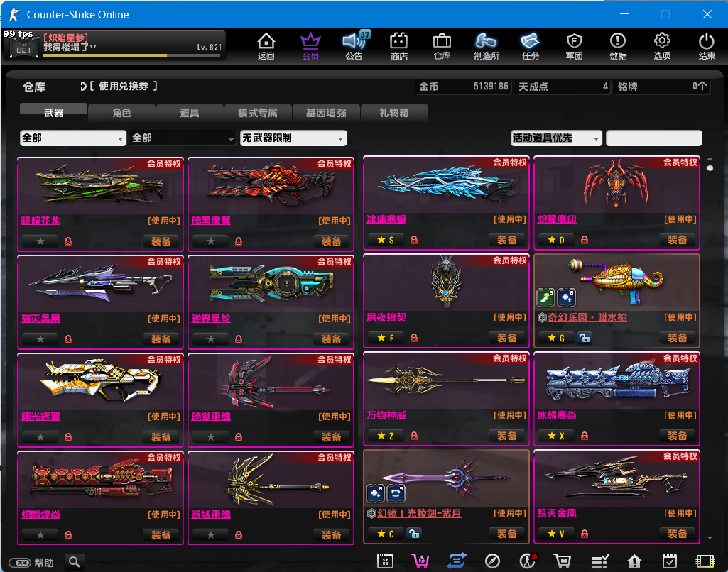Click the scroll up arrow of weapon list
Screen dimensions: 728x572
pos(710,158)
